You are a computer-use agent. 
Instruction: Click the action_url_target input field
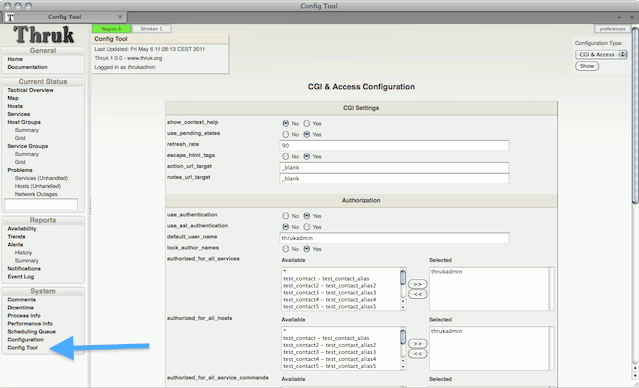coord(394,168)
